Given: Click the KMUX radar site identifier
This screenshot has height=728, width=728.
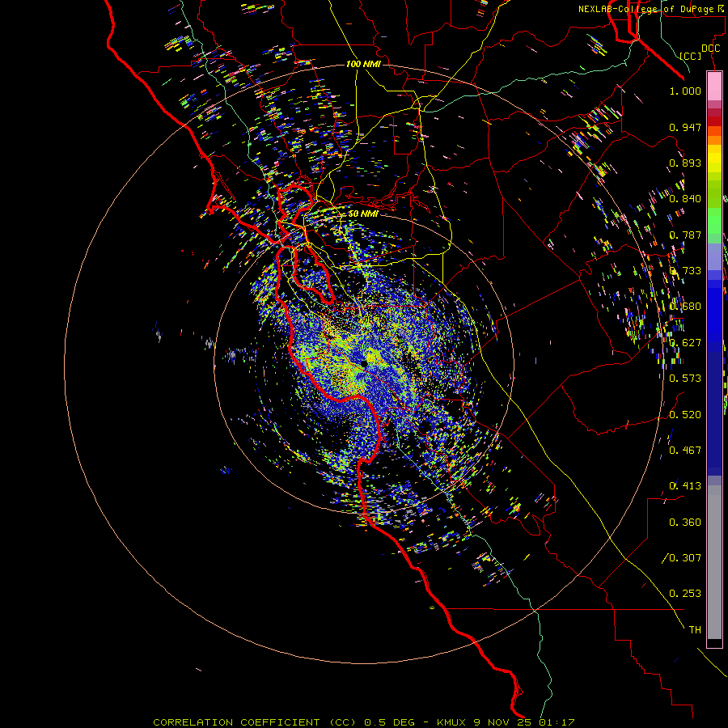Looking at the screenshot, I should point(451,722).
